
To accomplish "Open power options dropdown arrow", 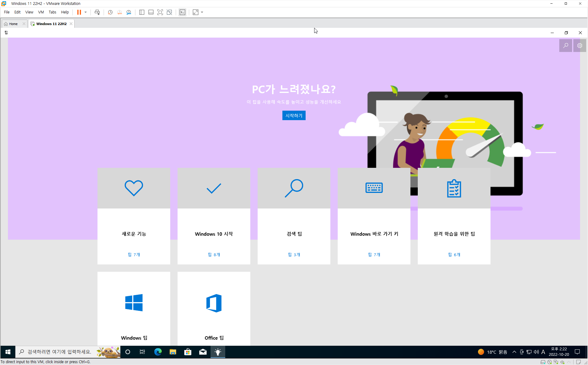I will click(x=86, y=12).
